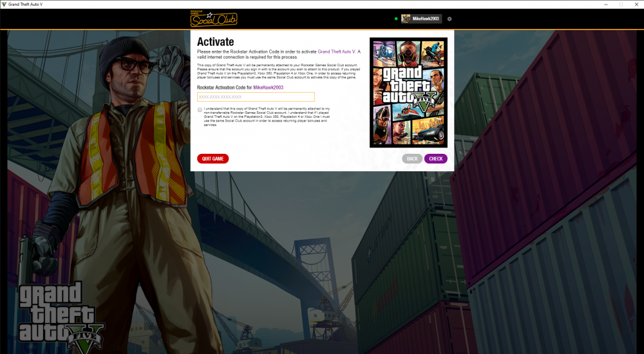This screenshot has height=354, width=644.
Task: Focus the Rockstar Activation Code field
Action: click(256, 97)
